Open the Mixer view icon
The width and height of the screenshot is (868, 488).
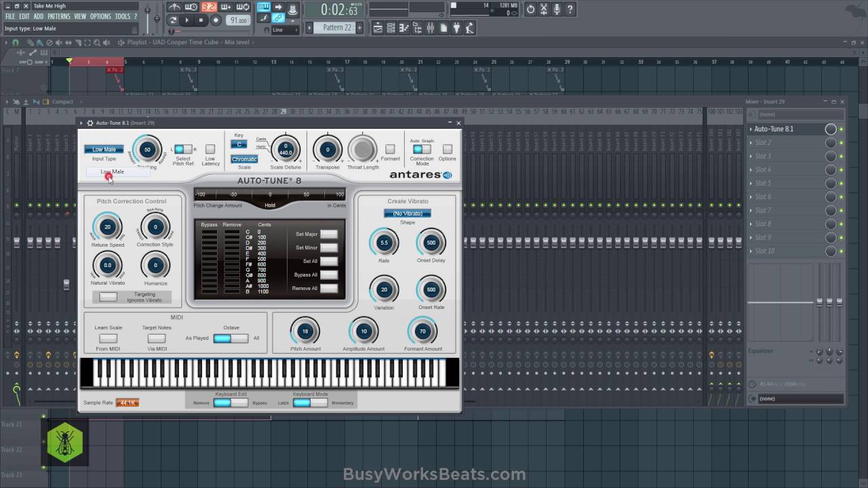pos(431,28)
